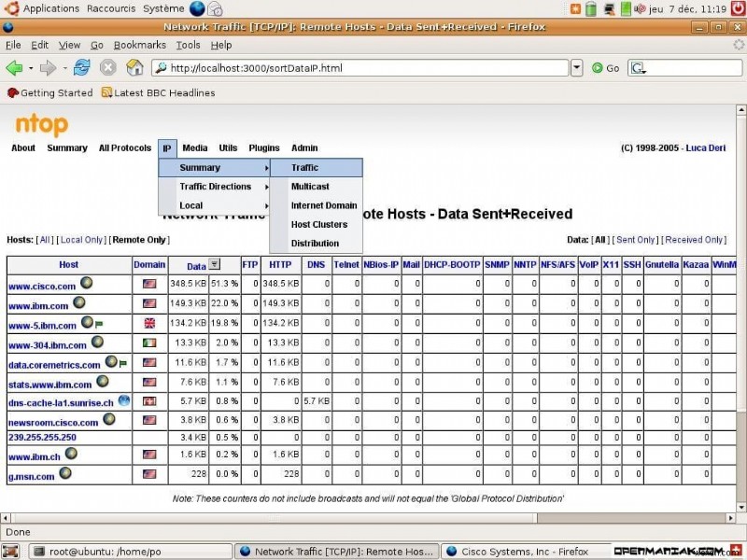Screen dimensions: 747x560
Task: Filter hosts by Local Only
Action: click(82, 239)
